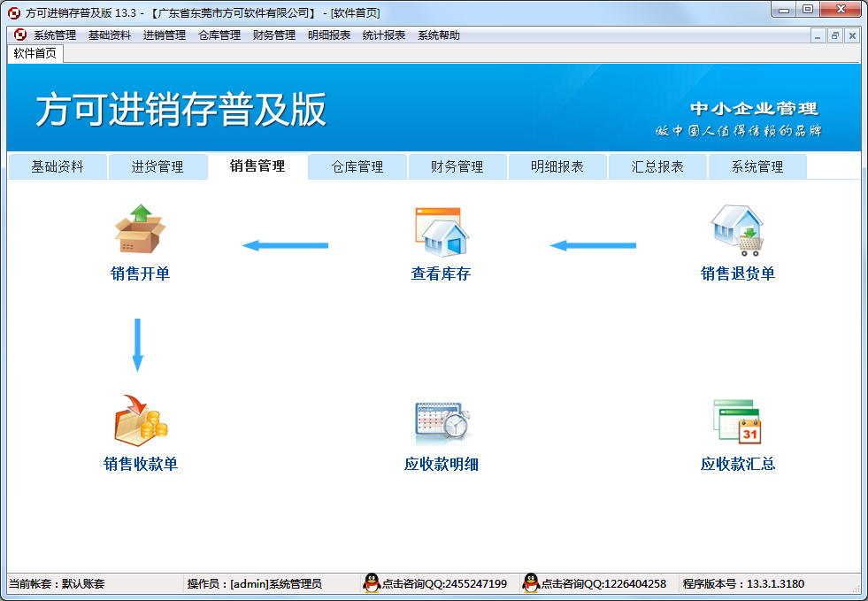Click the 销售退货单 link label
868x601 pixels.
click(738, 274)
